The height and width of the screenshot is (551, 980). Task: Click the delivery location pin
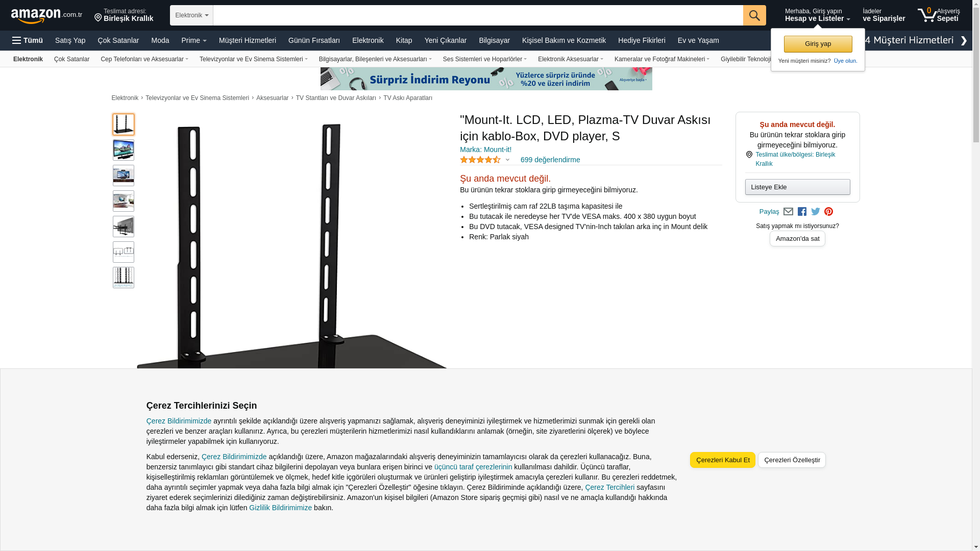coord(98,18)
